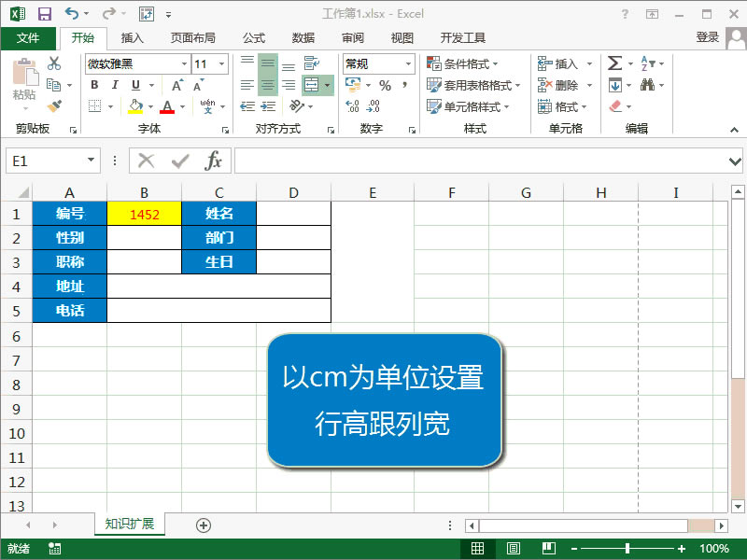The image size is (747, 560).
Task: Select the fill color bucket icon
Action: 134,105
